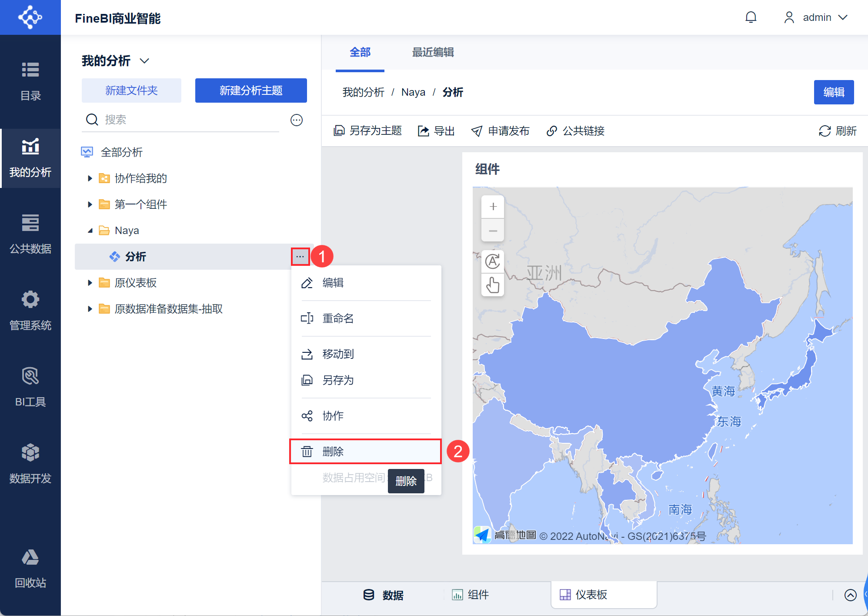Click the collapse arrow at bottom right
This screenshot has height=616, width=868.
(x=850, y=595)
